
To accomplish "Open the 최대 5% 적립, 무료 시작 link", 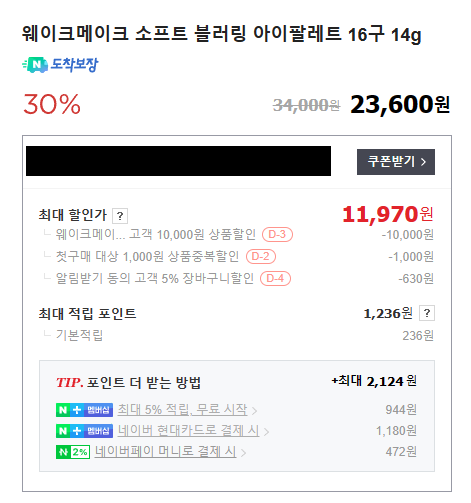I will (x=182, y=410).
